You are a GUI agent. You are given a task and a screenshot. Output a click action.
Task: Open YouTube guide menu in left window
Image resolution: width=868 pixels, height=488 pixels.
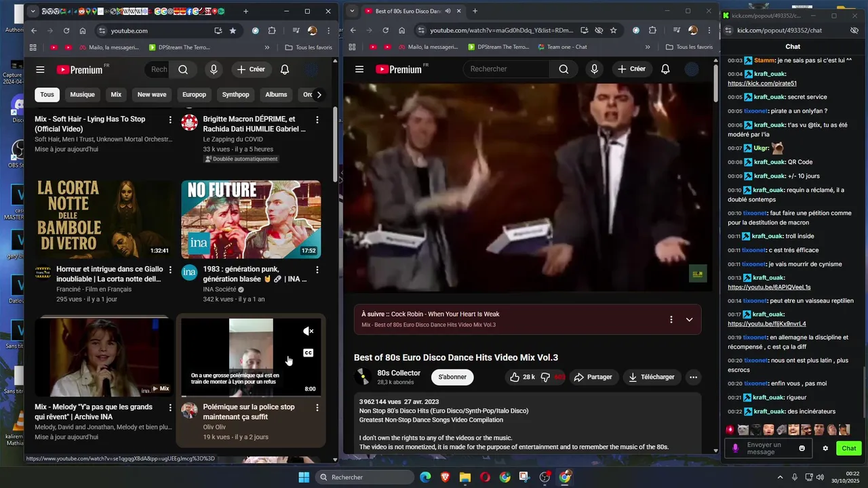[x=40, y=70]
